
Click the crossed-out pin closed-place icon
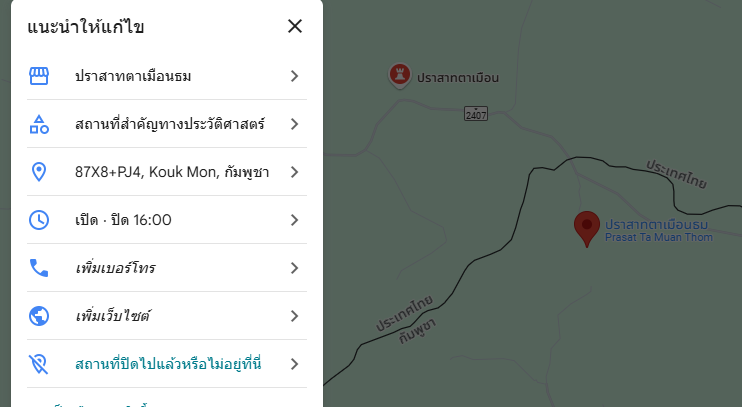(x=39, y=364)
